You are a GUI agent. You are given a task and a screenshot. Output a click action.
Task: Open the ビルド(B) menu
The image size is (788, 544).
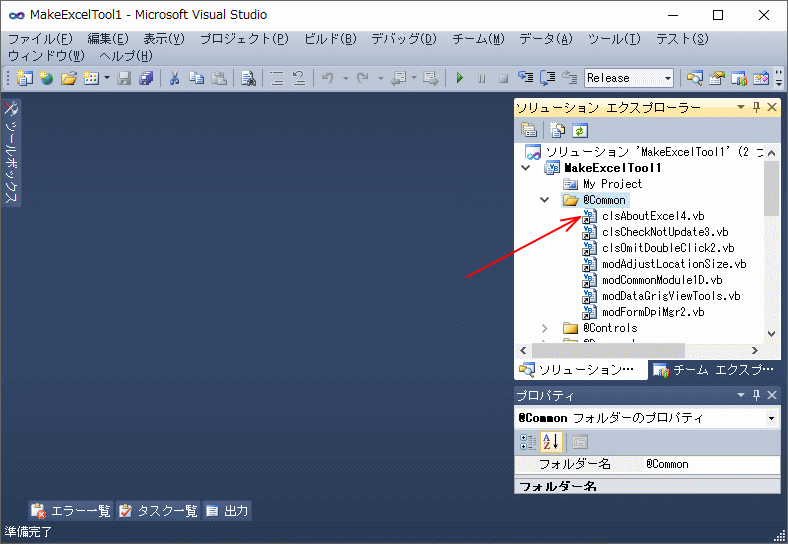(x=330, y=39)
